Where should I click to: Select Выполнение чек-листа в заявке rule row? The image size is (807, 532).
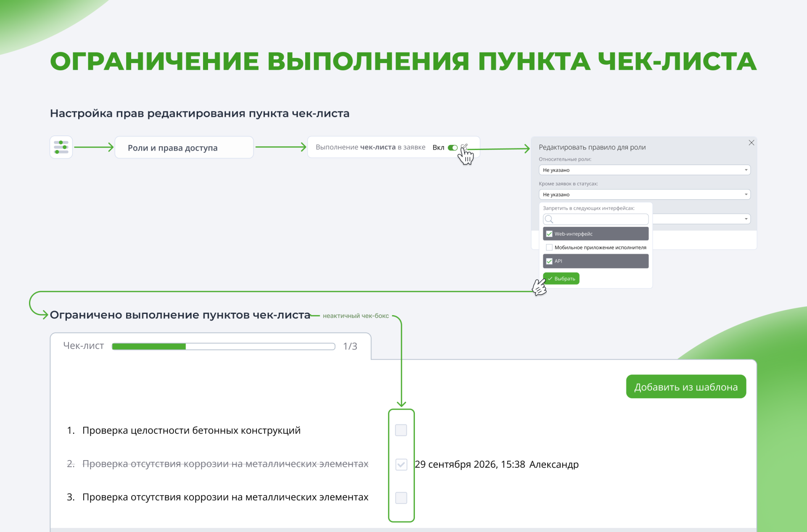click(x=393, y=147)
